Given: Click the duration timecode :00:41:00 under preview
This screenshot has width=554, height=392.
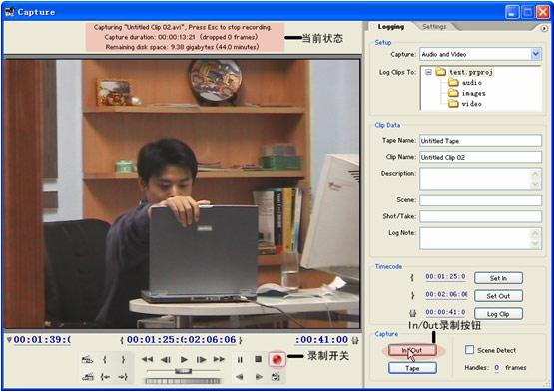Looking at the screenshot, I should 321,340.
